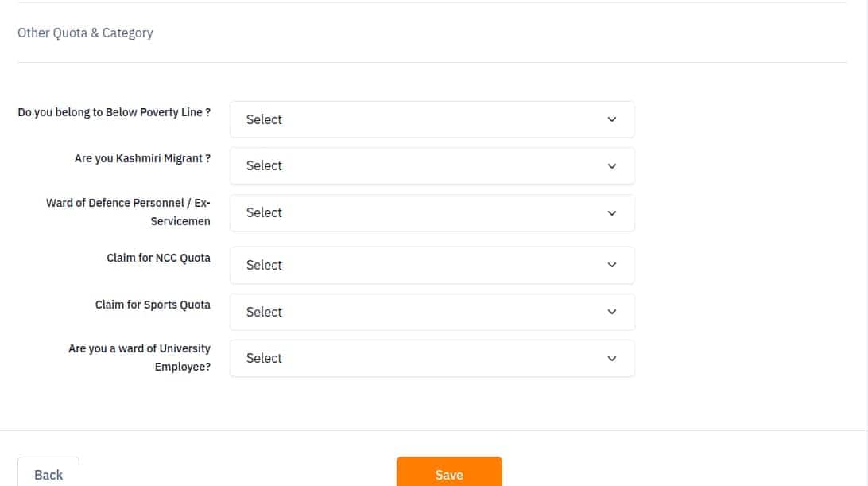Open the Kashmiri Migrant select box
This screenshot has height=486, width=868.
coord(432,165)
